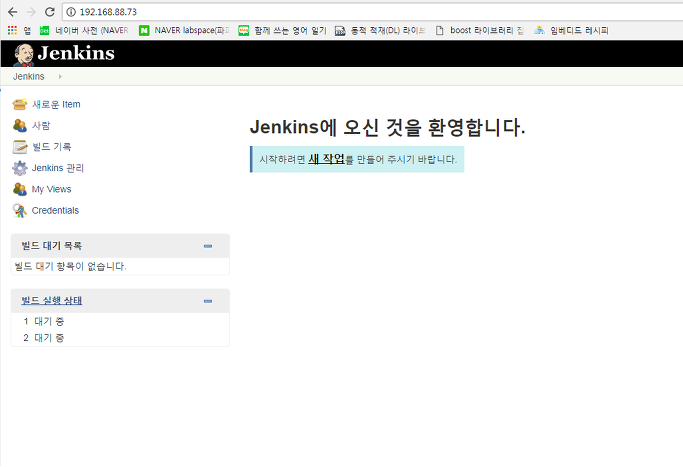The width and height of the screenshot is (683, 467).
Task: Open the Apps grid icon in bookmarks bar
Action: [12, 30]
